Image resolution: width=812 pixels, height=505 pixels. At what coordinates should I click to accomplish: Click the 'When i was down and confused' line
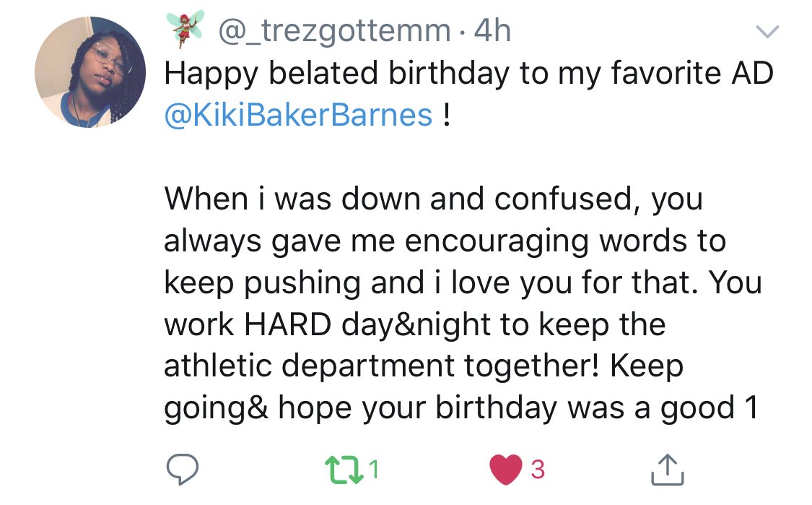pos(434,199)
